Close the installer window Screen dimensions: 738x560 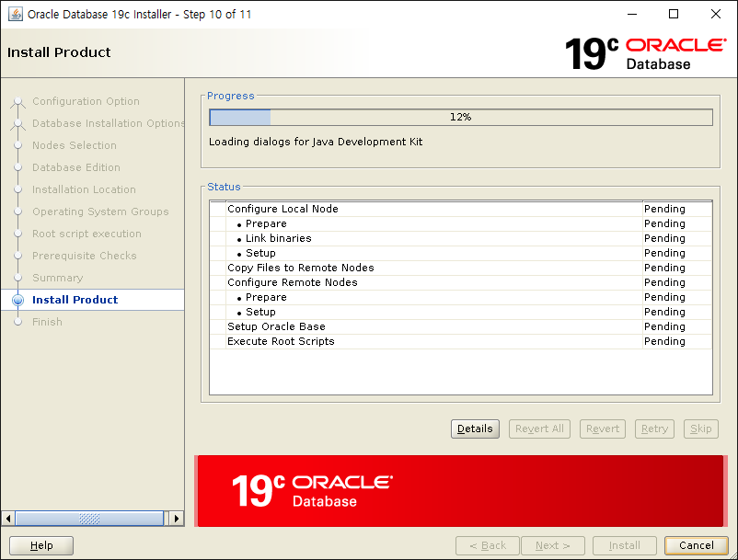click(715, 14)
